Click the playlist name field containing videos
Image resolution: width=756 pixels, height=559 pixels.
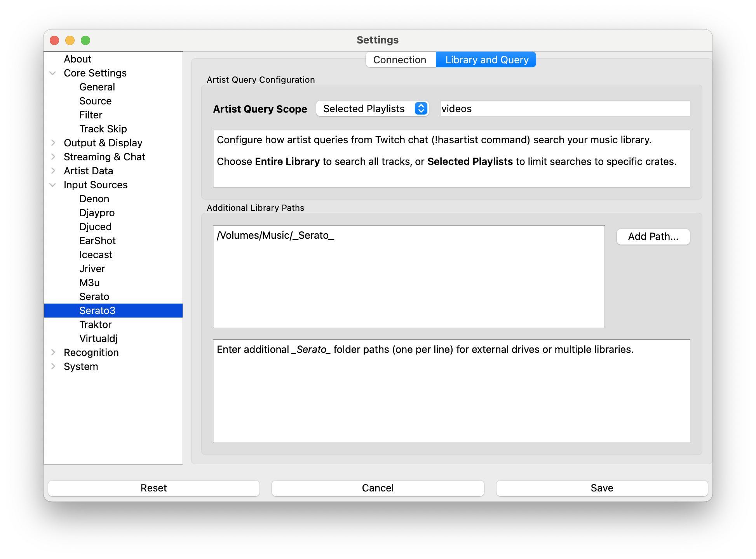[x=565, y=109]
